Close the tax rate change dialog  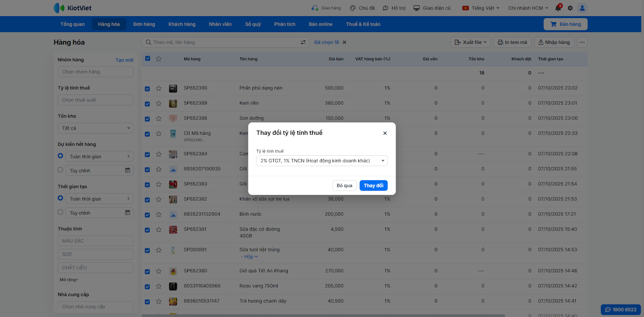coord(385,133)
